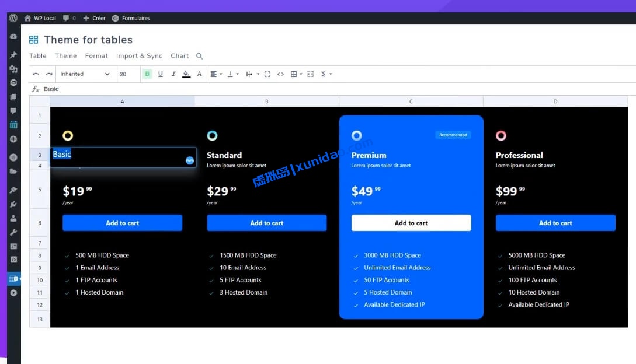Insert a sum with the sigma icon
This screenshot has height=364, width=636.
[x=323, y=73]
